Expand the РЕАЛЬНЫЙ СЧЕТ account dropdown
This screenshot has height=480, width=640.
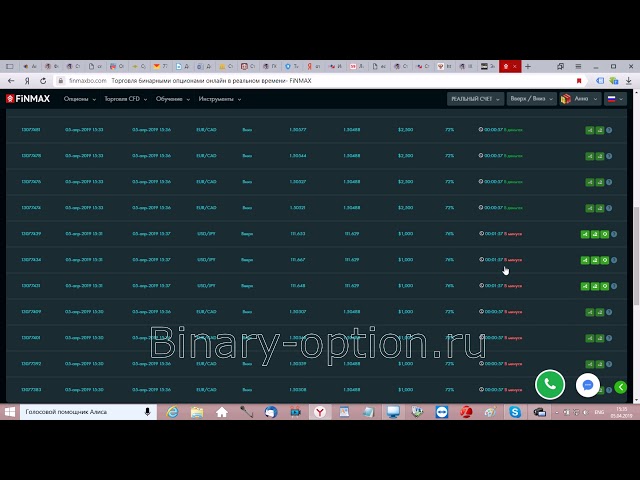(x=475, y=99)
